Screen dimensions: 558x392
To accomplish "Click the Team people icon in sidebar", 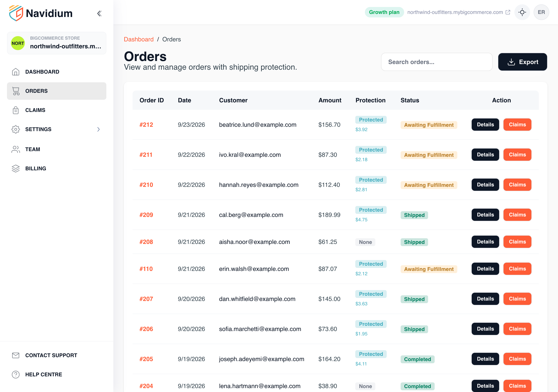I will click(x=16, y=149).
